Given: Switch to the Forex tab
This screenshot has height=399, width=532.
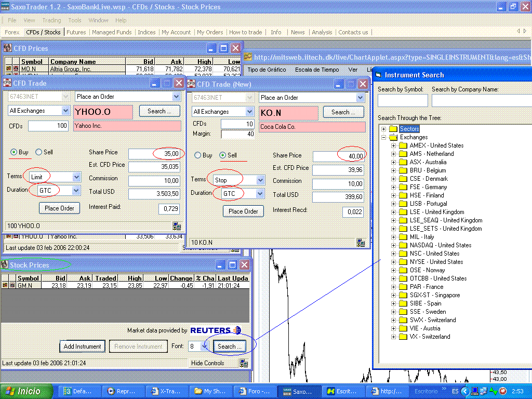Looking at the screenshot, I should 12,32.
